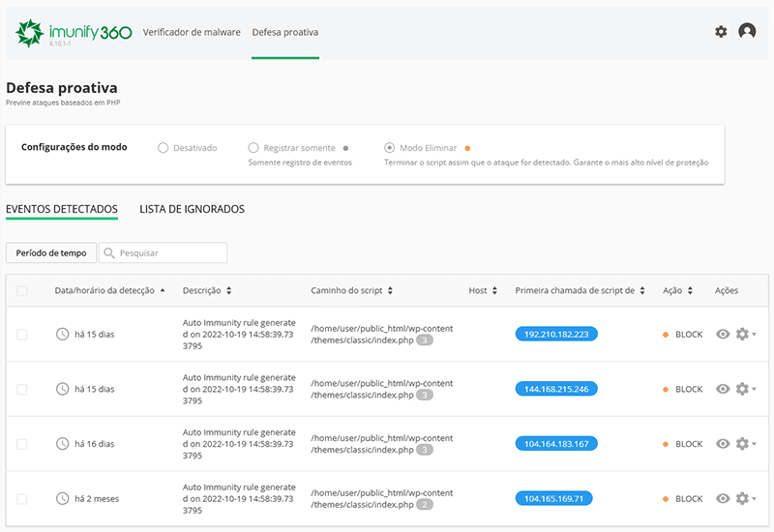Tick checkbox for 192.210.182.223 row
This screenshot has height=532, width=774.
tap(21, 335)
